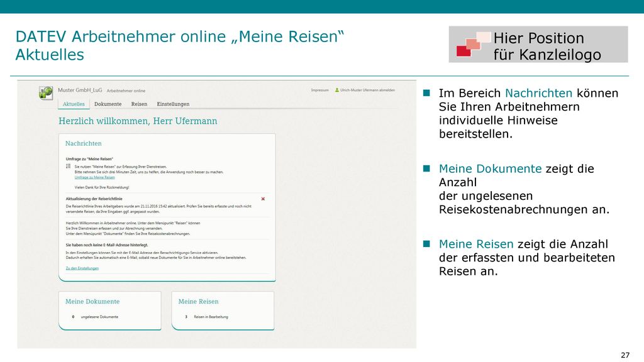644x362 pixels.
Task: Click the Aktualisierung der Reiserichtlinie message title
Action: point(94,199)
